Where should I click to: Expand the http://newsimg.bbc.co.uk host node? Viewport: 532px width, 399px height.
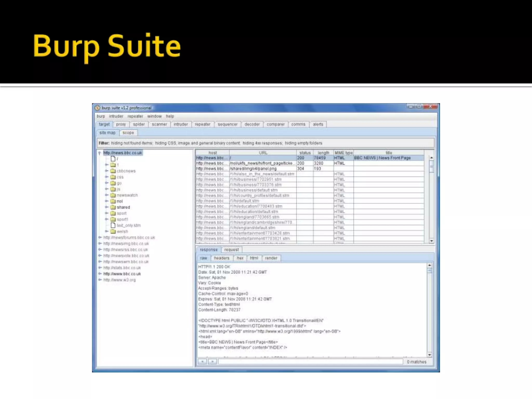pyautogui.click(x=100, y=243)
